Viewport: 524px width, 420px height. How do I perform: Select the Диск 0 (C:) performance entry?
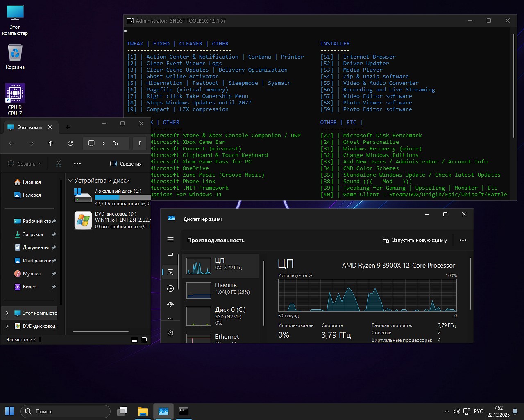coord(220,316)
